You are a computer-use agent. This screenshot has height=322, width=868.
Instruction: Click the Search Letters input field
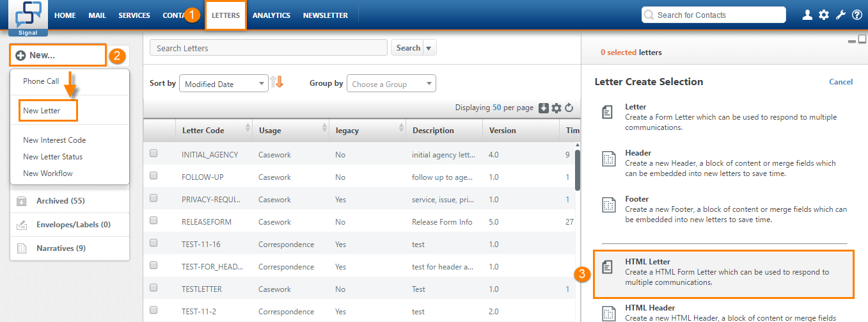(269, 48)
